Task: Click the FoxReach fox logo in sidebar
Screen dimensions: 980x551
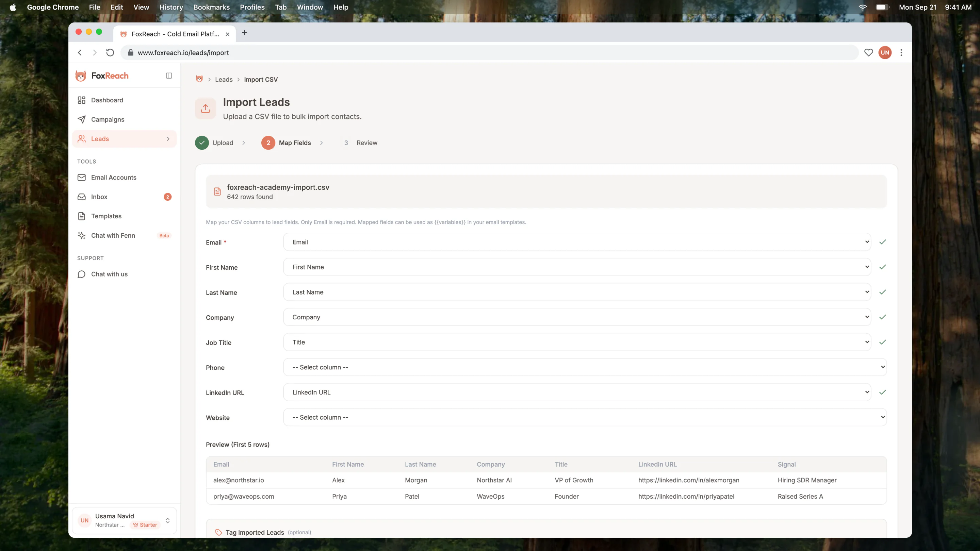Action: [81, 76]
